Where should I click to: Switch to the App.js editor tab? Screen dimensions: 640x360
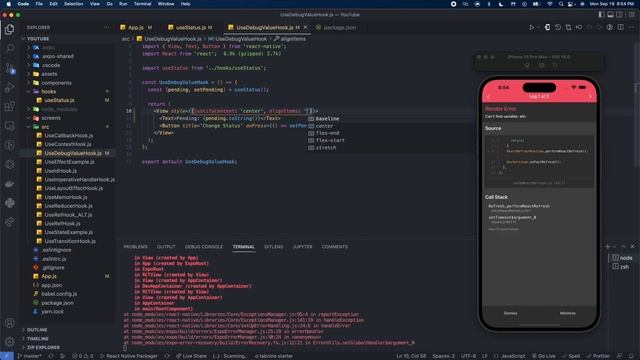tap(136, 27)
